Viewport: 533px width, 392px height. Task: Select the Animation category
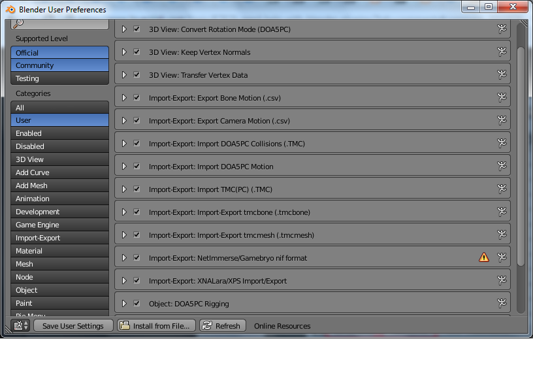point(60,199)
